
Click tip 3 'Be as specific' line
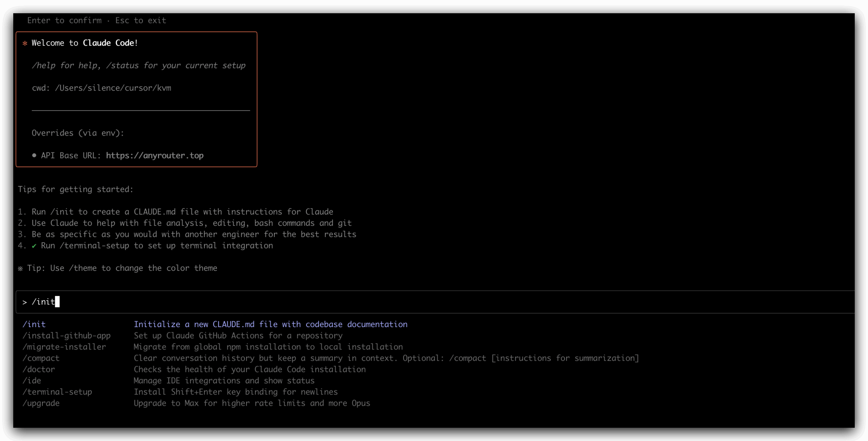coord(187,234)
